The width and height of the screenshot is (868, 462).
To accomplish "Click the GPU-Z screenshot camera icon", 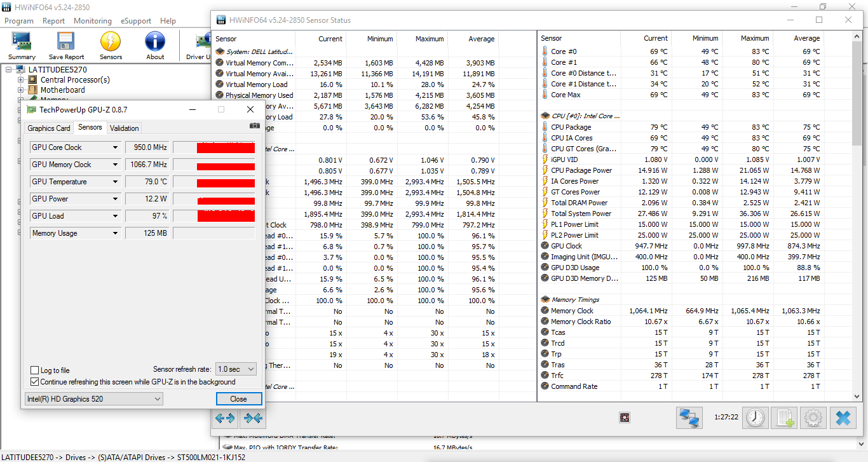I will pyautogui.click(x=255, y=126).
